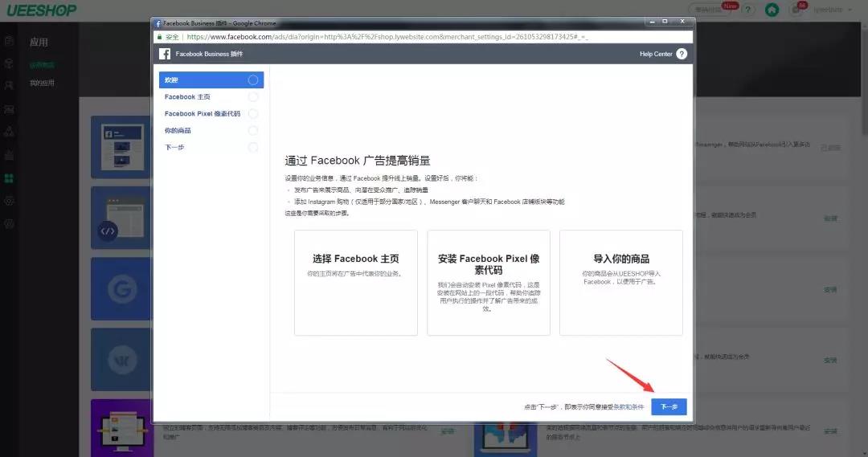This screenshot has width=868, height=457.
Task: Click the VK app thumbnail
Action: [121, 359]
